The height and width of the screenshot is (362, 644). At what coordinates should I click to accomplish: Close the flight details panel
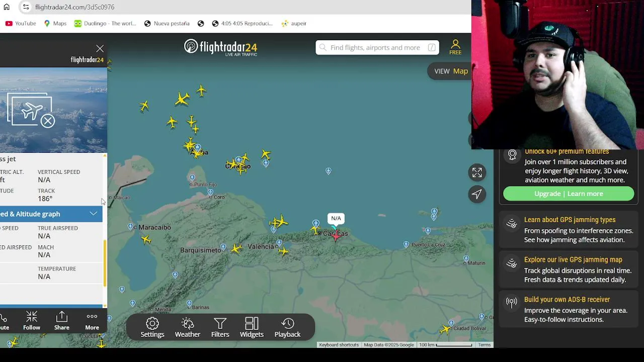tap(100, 49)
